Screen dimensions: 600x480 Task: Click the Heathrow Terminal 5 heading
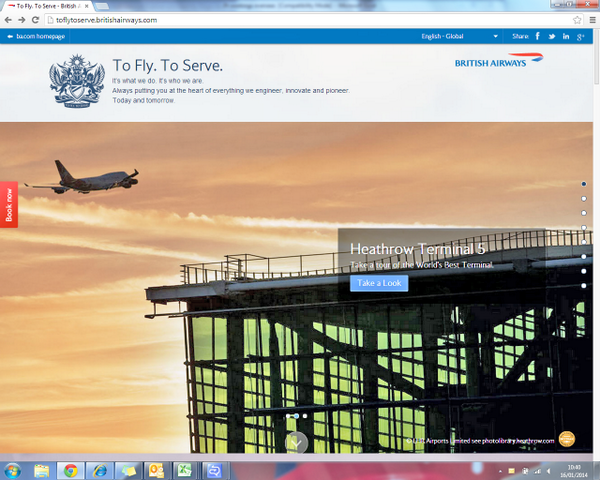[x=417, y=249]
